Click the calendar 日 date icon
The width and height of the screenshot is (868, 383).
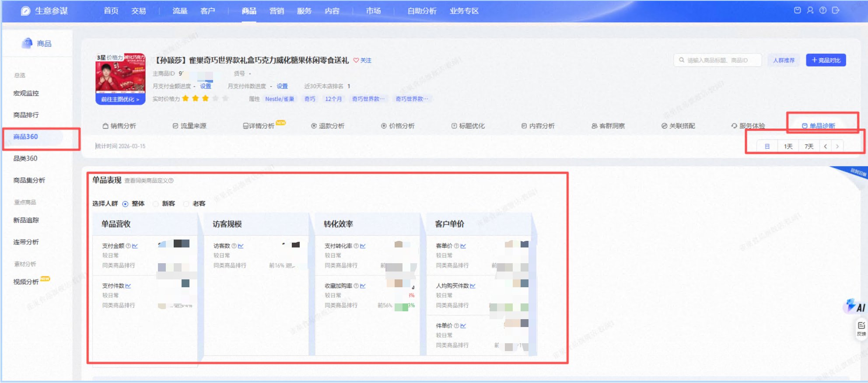pyautogui.click(x=767, y=146)
